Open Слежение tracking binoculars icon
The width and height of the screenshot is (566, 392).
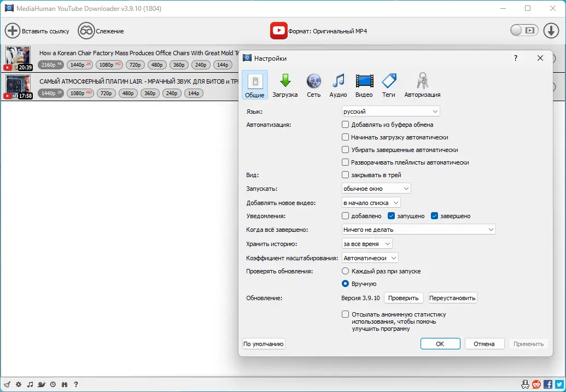tap(86, 31)
